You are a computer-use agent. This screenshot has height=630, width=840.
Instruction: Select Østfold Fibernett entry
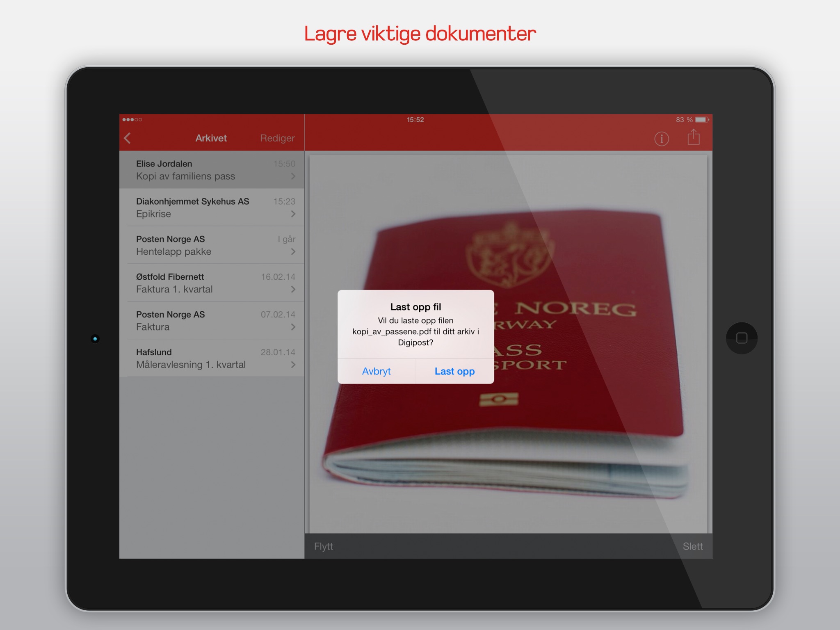pos(212,283)
